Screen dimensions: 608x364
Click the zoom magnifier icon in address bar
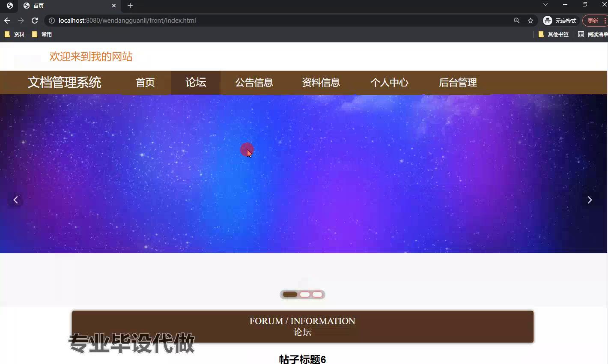(x=517, y=21)
